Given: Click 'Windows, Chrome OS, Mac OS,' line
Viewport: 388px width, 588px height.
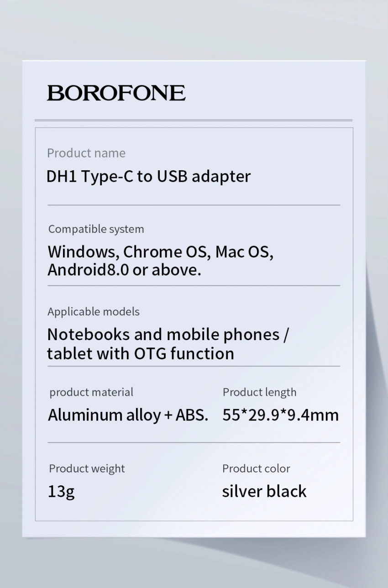Looking at the screenshot, I should [161, 252].
